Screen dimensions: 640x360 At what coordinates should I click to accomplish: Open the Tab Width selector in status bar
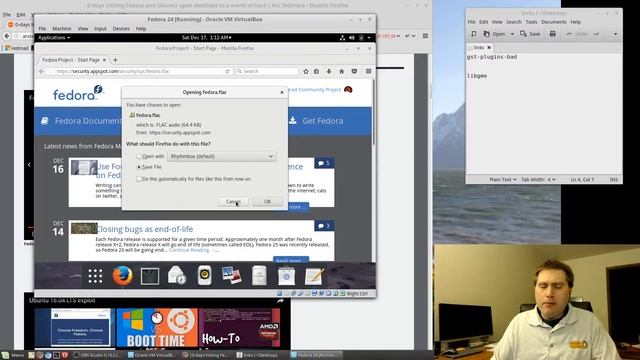538,180
